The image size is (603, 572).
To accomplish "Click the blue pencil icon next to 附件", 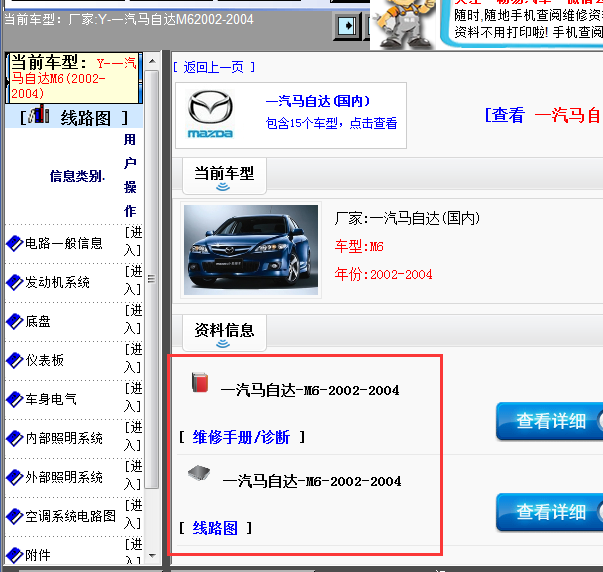I will pyautogui.click(x=15, y=555).
